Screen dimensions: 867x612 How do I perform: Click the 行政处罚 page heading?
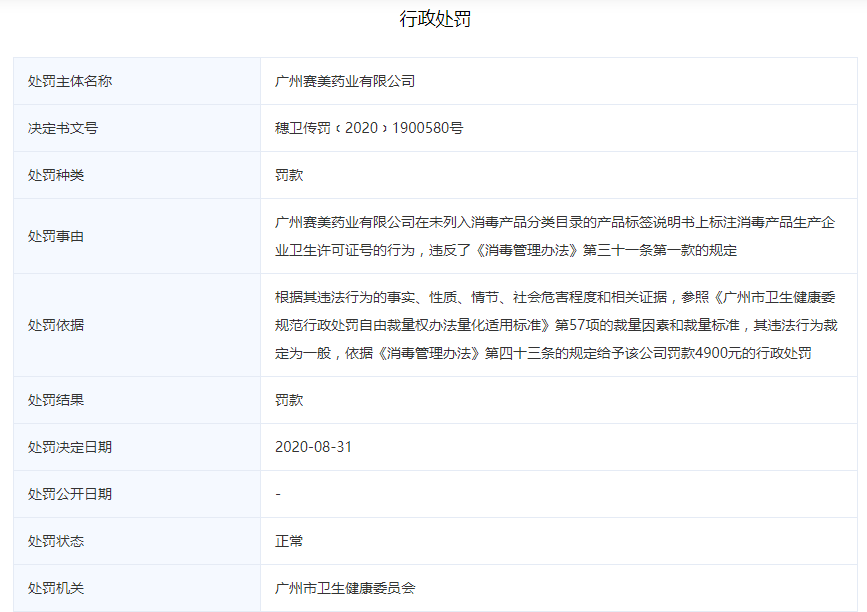tap(435, 19)
